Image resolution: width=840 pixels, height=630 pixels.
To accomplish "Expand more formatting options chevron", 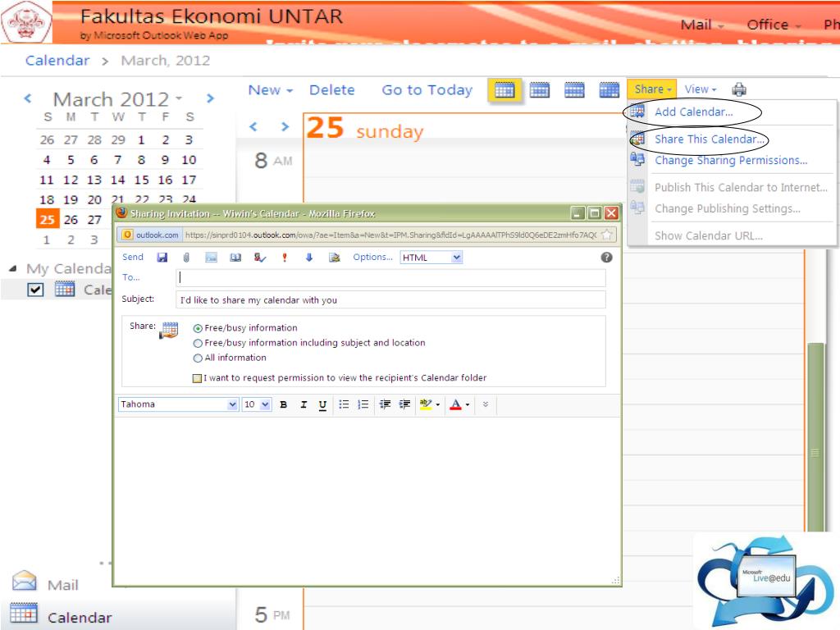I will pyautogui.click(x=486, y=404).
